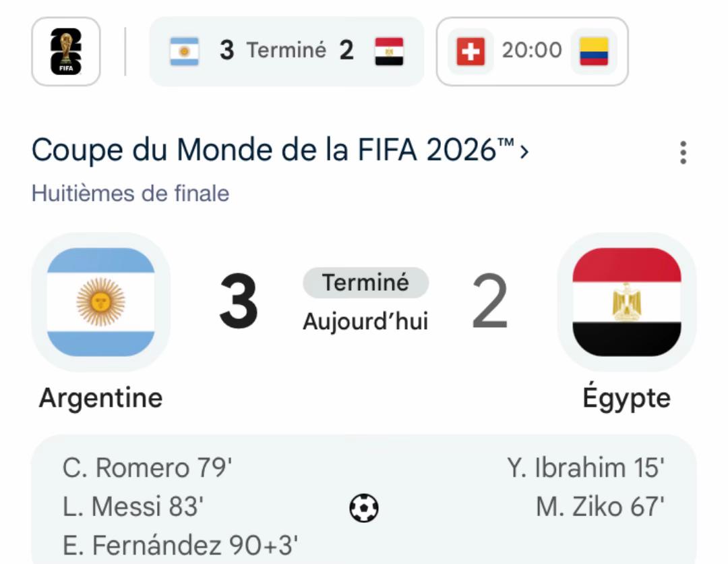Open the FIFA World Cup 26 logo chip
This screenshot has height=564, width=728.
(66, 51)
